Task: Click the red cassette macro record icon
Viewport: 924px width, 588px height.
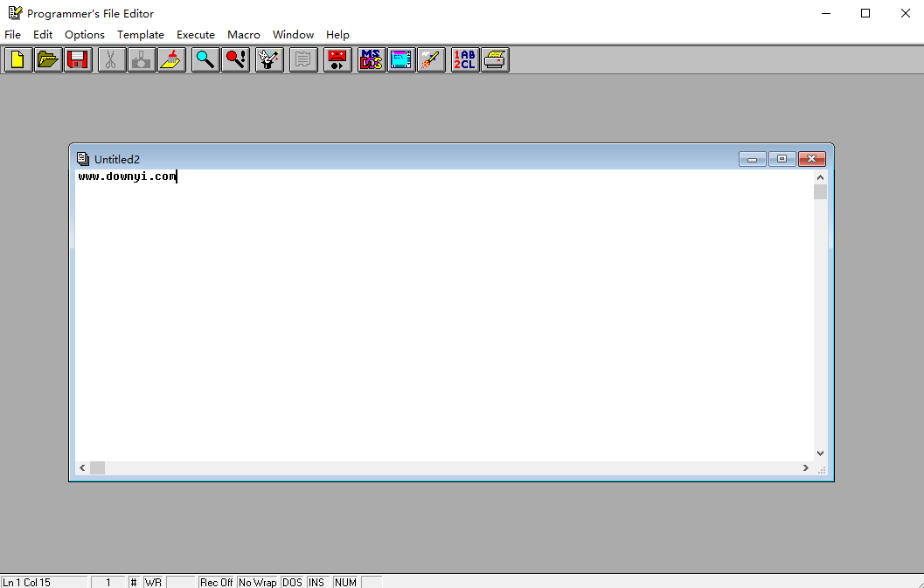Action: click(x=337, y=59)
